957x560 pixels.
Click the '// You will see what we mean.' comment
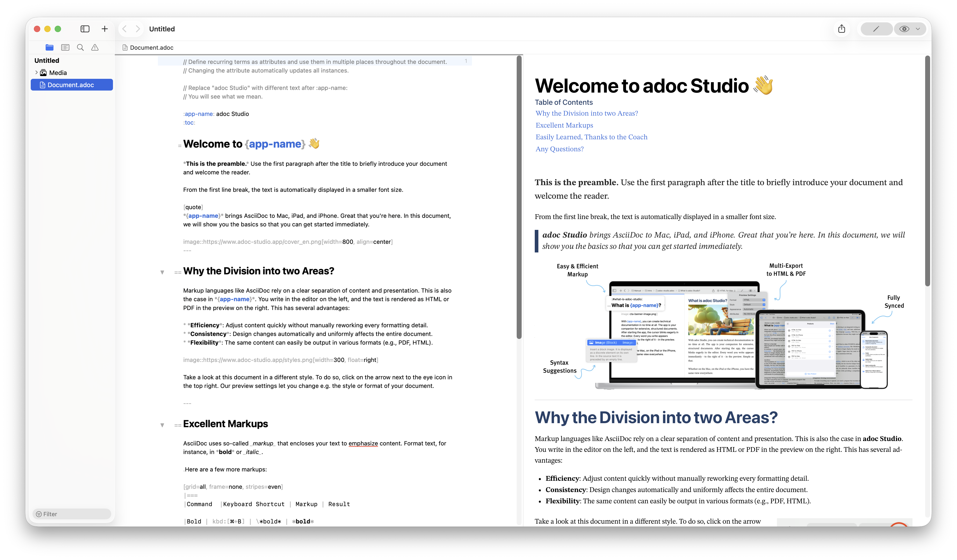point(223,96)
